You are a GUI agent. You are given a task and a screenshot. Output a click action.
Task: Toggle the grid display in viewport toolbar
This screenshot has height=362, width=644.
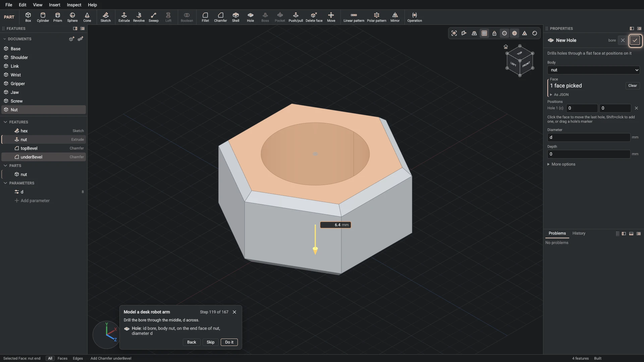tap(484, 33)
